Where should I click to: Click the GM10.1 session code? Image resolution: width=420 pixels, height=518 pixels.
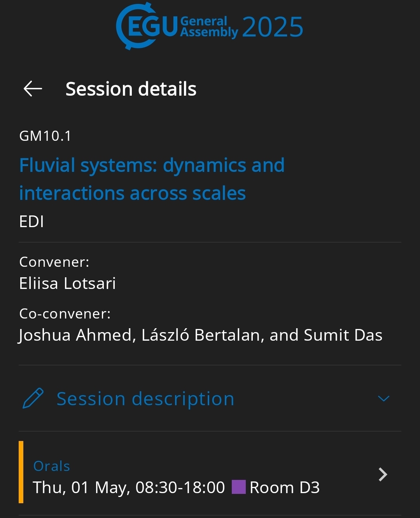click(x=45, y=136)
